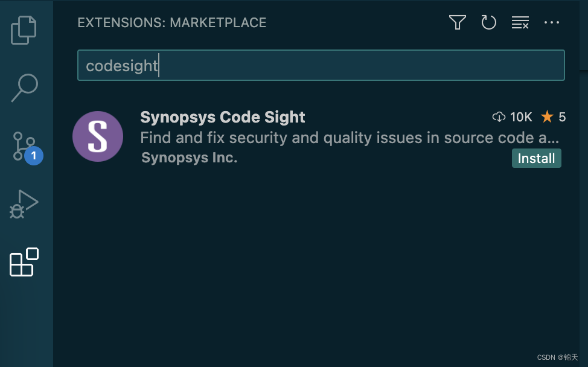
Task: Refresh the extensions marketplace list
Action: click(x=488, y=22)
